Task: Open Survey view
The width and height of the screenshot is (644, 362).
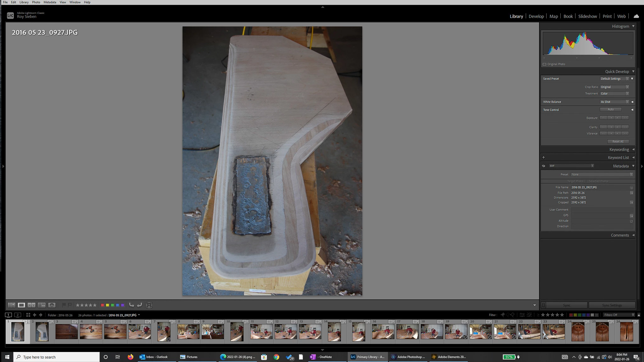Action: [x=42, y=305]
